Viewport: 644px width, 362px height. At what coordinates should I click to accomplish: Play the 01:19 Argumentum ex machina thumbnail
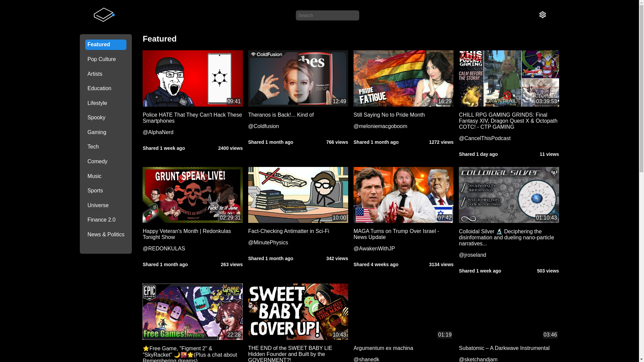(404, 312)
